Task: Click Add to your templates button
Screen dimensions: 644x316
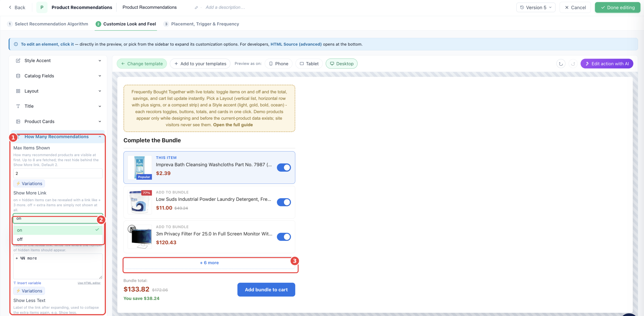Action: 200,64
